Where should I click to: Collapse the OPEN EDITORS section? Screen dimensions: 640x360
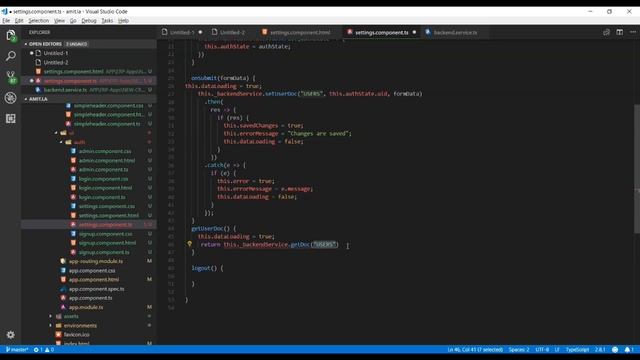(x=45, y=44)
